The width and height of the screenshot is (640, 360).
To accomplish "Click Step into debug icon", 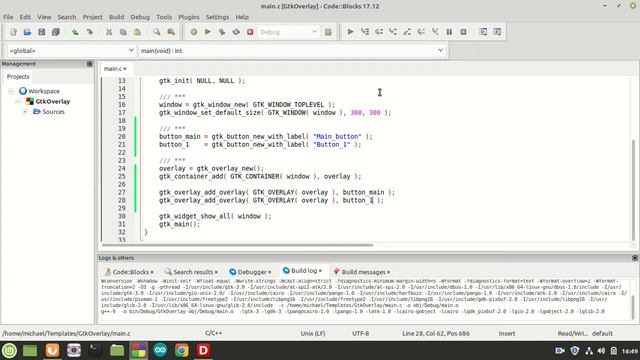I will (x=393, y=32).
